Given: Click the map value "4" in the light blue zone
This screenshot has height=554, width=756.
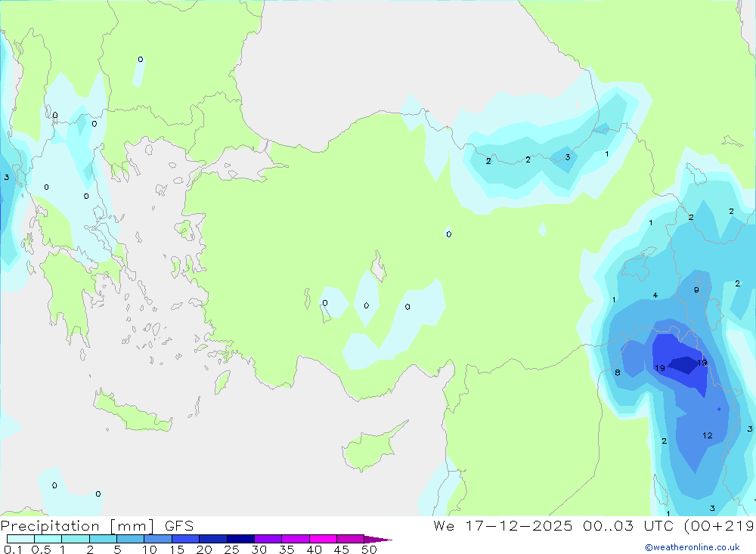Looking at the screenshot, I should coord(655,295).
